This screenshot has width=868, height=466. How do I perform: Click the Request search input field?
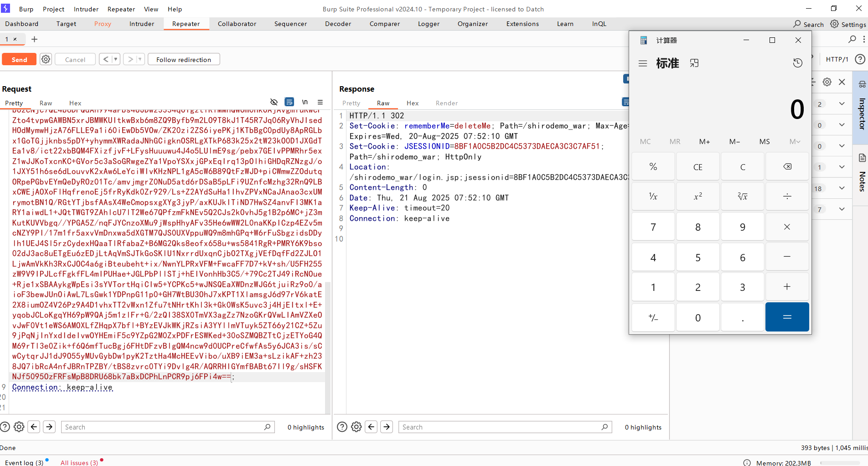[x=164, y=427]
